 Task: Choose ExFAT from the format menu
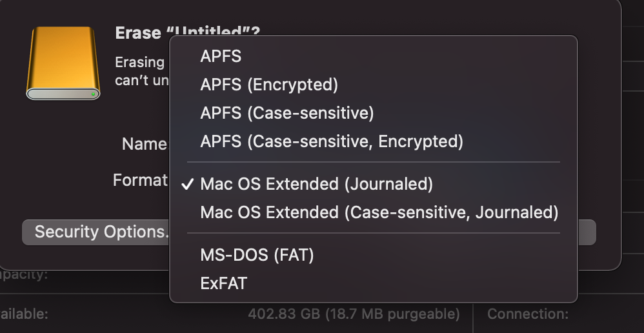coord(224,283)
